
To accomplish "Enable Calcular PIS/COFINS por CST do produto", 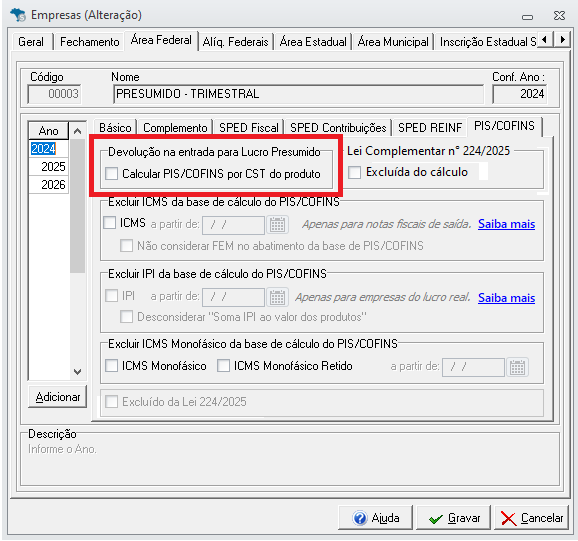I will [111, 174].
